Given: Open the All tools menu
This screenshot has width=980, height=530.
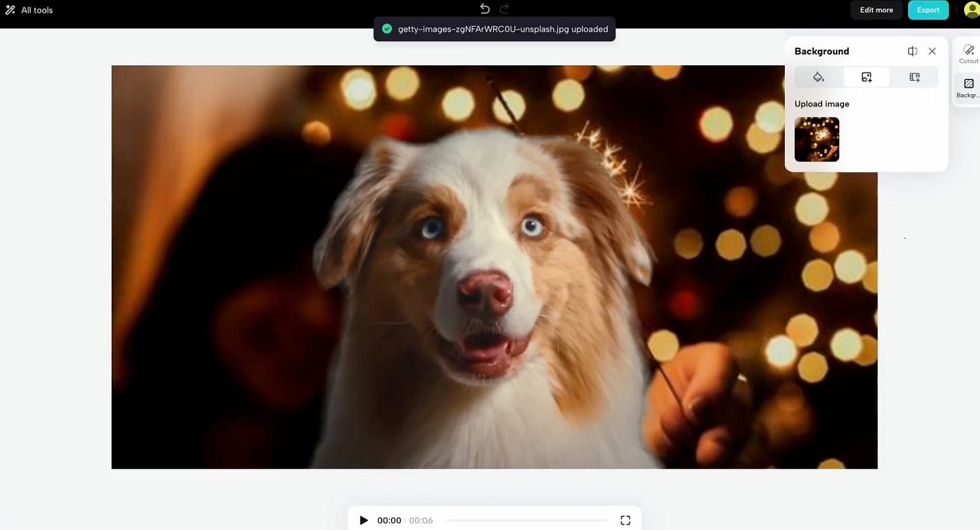Looking at the screenshot, I should (x=30, y=9).
